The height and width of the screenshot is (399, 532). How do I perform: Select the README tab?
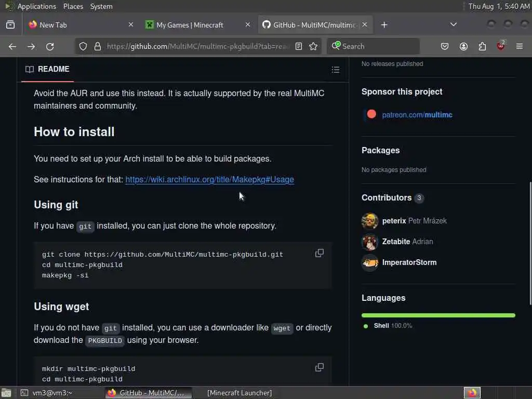[47, 69]
